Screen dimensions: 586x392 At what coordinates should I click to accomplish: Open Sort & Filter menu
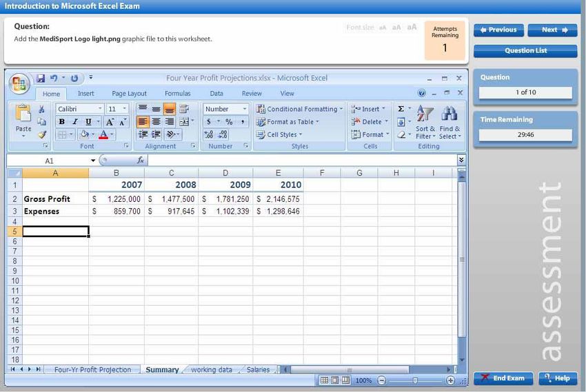coord(425,122)
